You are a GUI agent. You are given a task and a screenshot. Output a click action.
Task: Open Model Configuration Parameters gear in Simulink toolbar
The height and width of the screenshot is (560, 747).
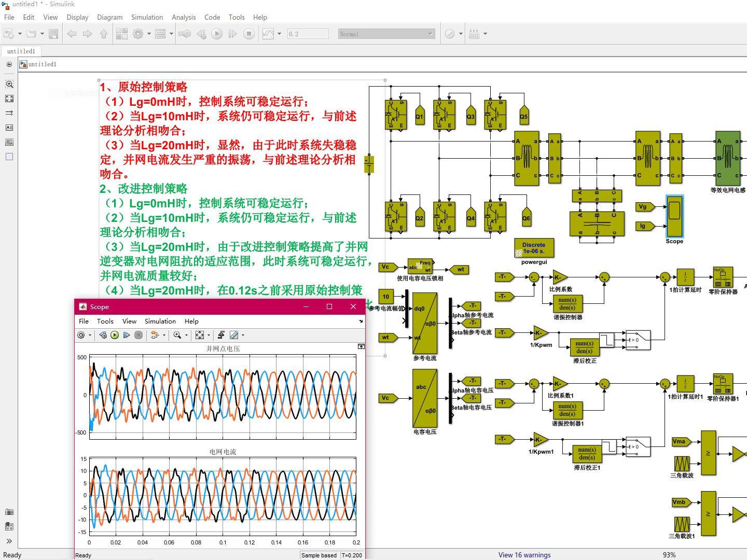[138, 34]
